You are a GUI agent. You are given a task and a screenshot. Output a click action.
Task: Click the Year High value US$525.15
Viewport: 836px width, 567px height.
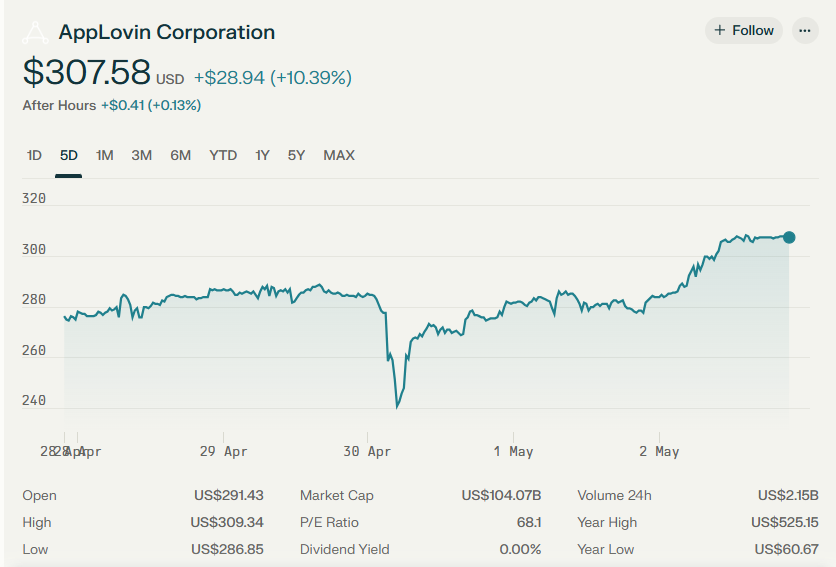pos(785,522)
